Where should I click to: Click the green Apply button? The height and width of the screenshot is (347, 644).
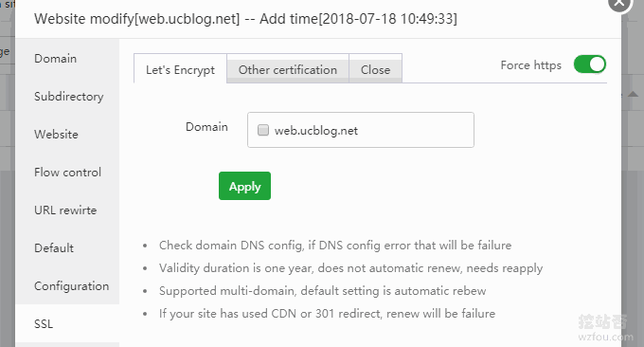pos(244,186)
